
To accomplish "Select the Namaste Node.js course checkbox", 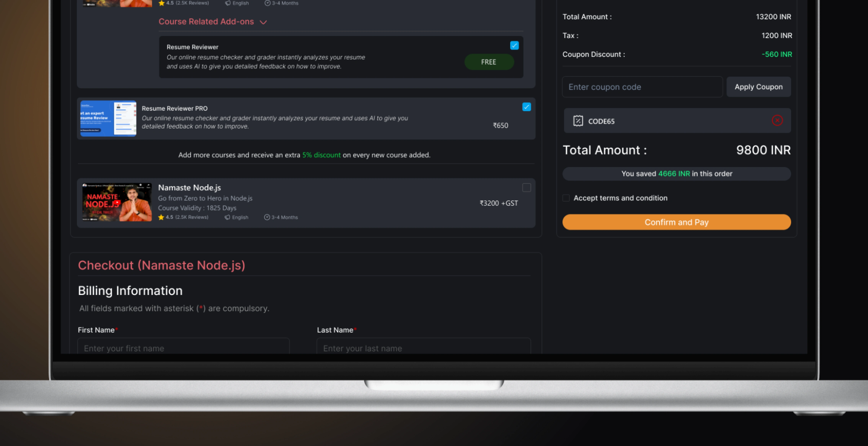I will 526,188.
